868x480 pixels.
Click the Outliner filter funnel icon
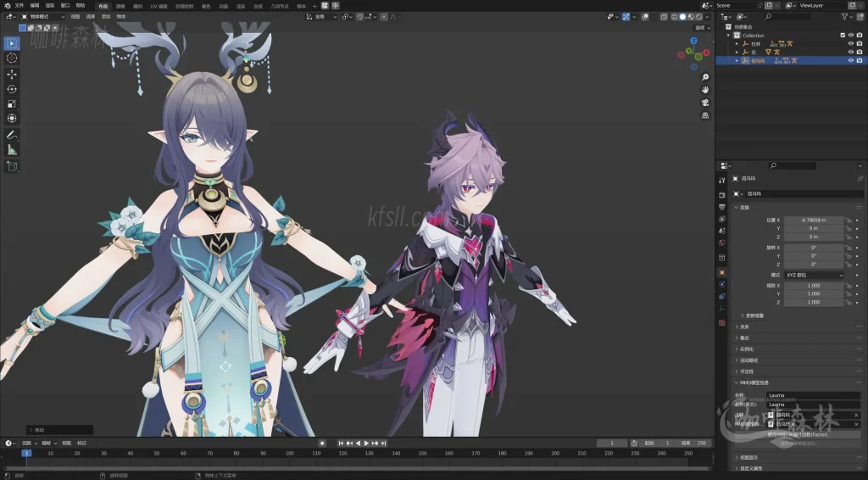(845, 17)
